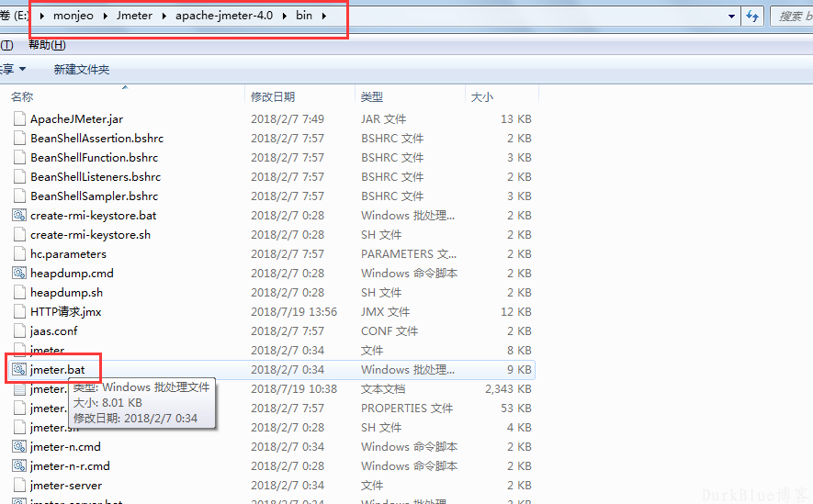Click the bin segment in breadcrumb
Viewport: 813px width, 504px height.
(x=304, y=16)
